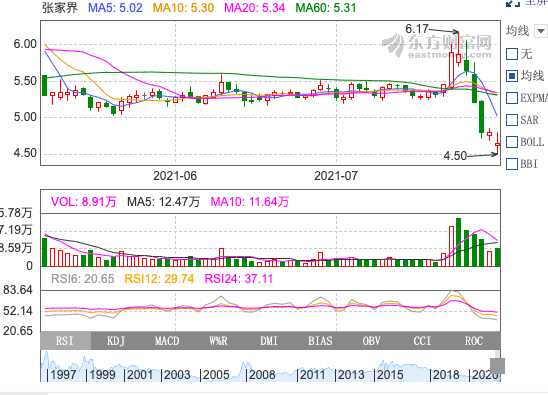The width and height of the screenshot is (548, 395).
Task: Check the BOLL indicator box
Action: pos(512,142)
